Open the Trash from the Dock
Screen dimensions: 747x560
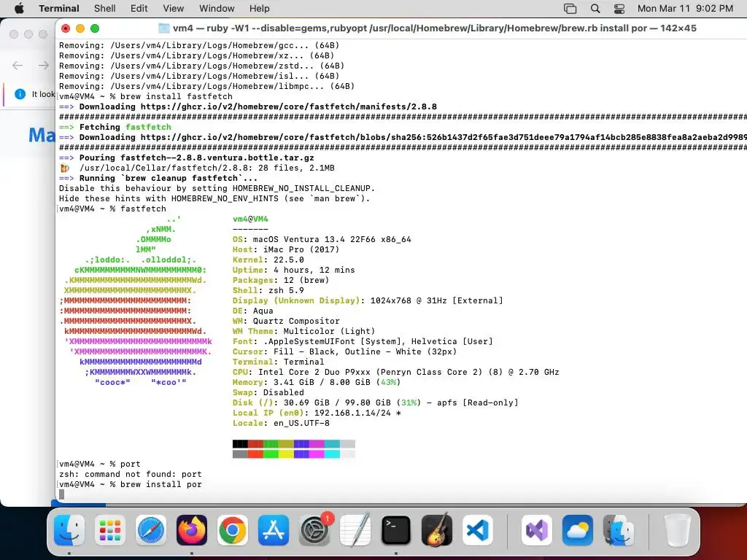677,530
